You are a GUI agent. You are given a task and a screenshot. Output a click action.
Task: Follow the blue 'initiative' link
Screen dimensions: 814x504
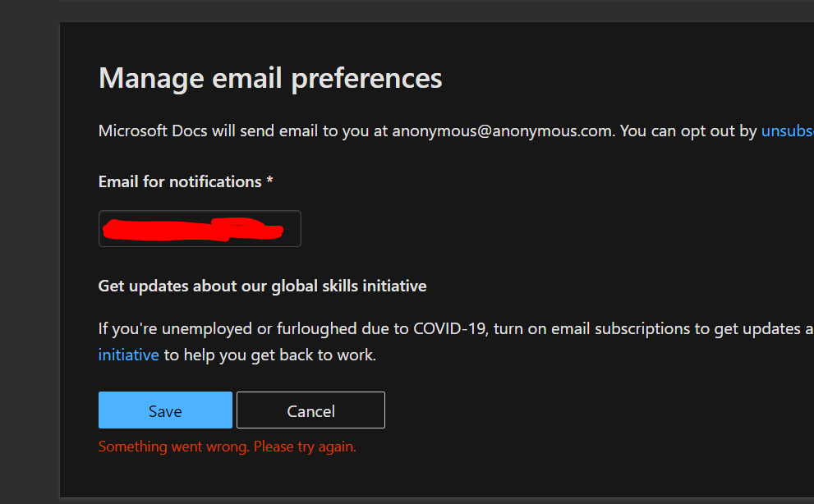tap(128, 355)
